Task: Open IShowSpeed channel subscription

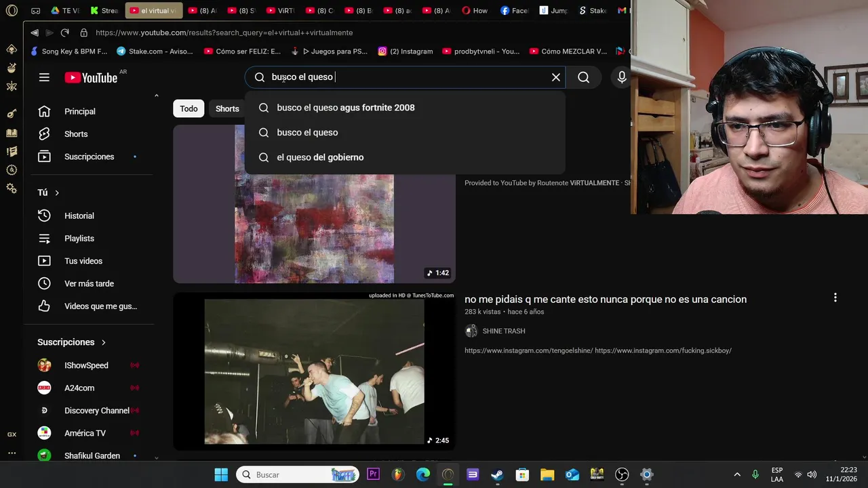Action: 90,365
